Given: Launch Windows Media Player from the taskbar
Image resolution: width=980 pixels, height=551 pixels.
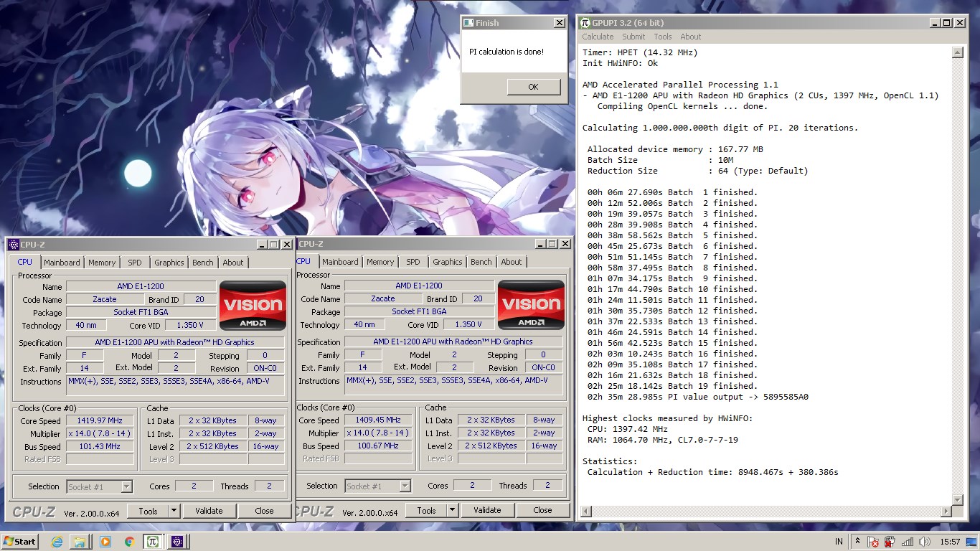Looking at the screenshot, I should [x=105, y=542].
